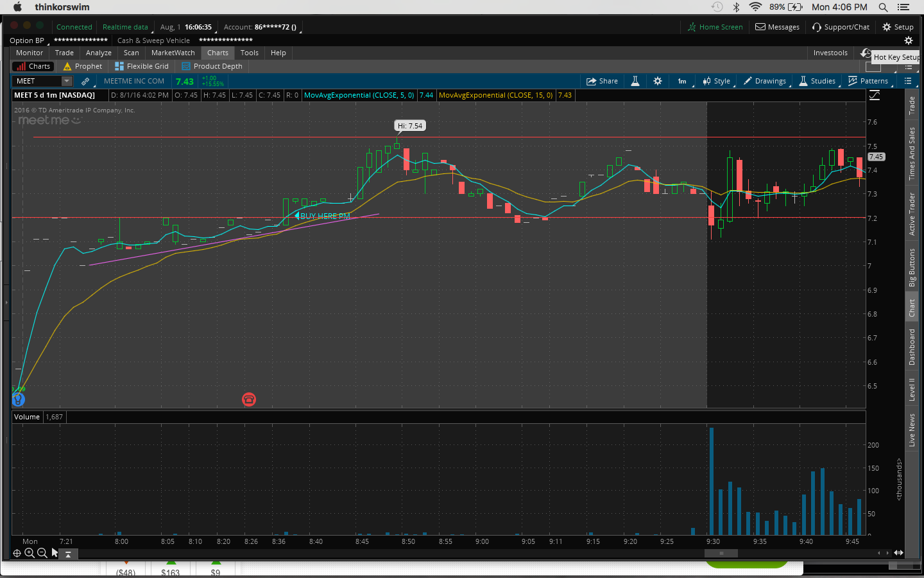Click the Account number selector
The height and width of the screenshot is (578, 924).
point(261,27)
